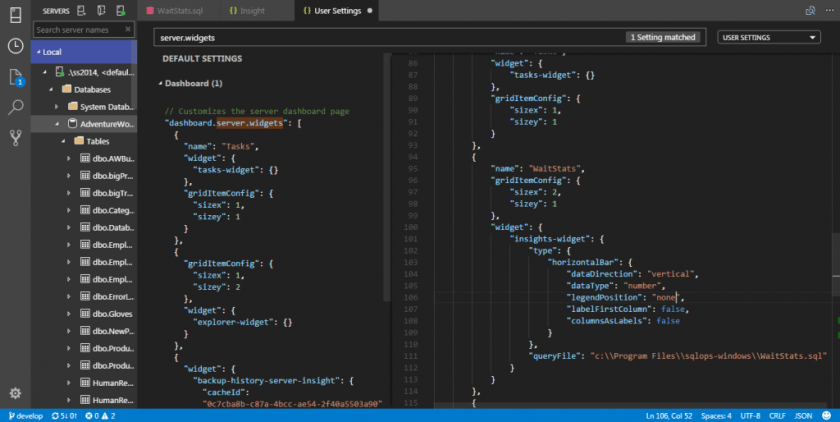Click New Connection icon in Servers header

81,10
